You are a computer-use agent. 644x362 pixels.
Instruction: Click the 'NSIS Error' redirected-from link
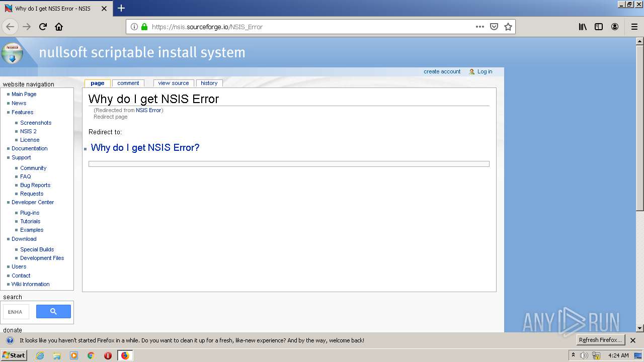(148, 110)
